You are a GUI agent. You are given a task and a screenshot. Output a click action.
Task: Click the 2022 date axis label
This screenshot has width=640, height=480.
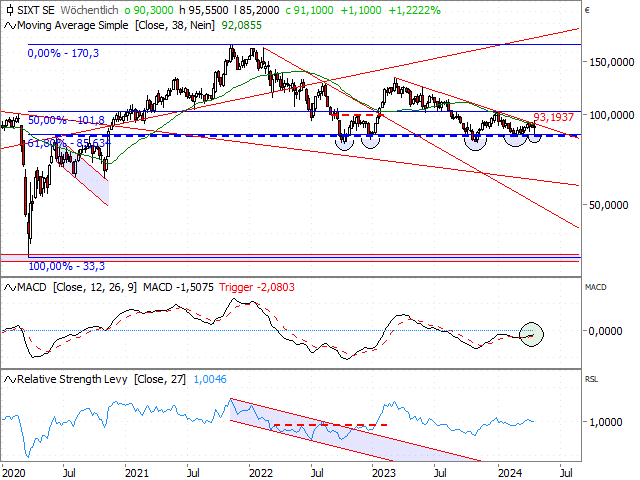point(261,473)
